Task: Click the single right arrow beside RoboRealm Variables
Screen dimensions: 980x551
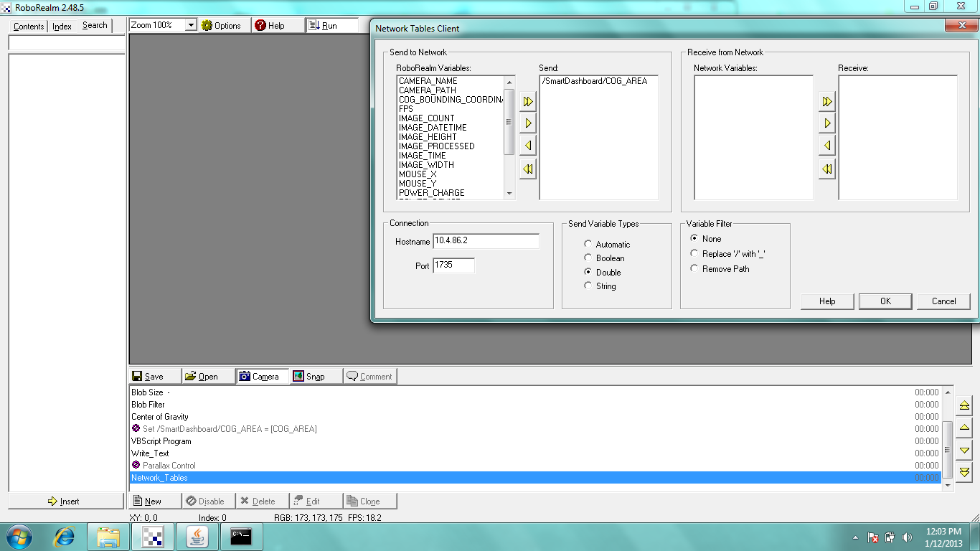Action: (528, 123)
